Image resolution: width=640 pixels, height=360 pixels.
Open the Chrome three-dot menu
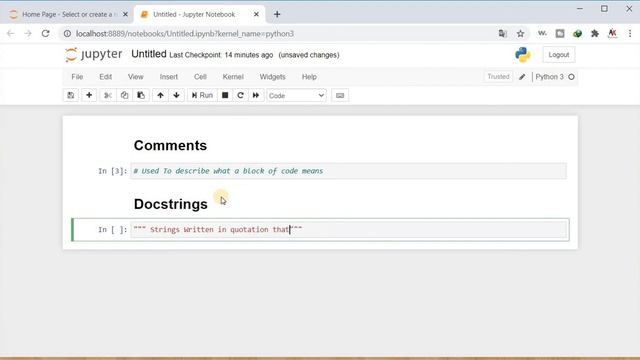630,34
